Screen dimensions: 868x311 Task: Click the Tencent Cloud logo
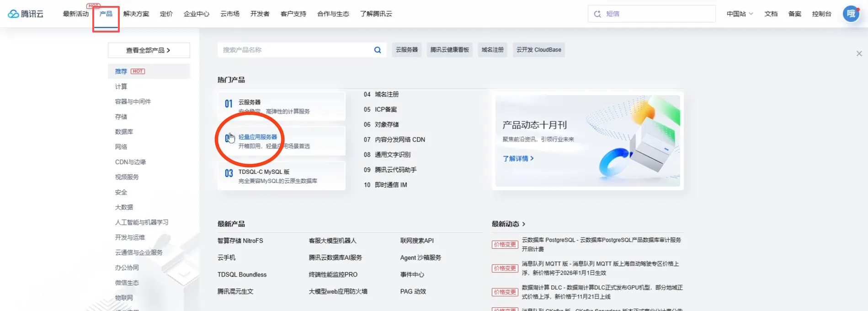pos(26,14)
